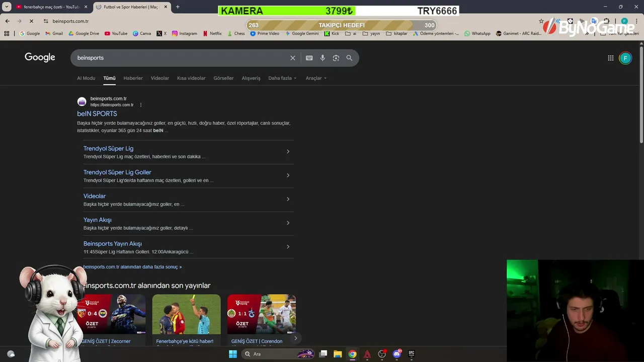
Task: Open the Canva bookmark
Action: click(142, 34)
